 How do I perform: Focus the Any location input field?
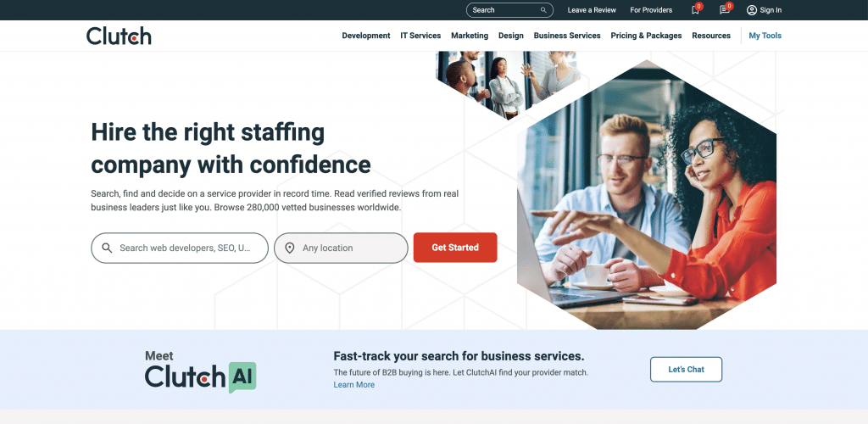(341, 248)
